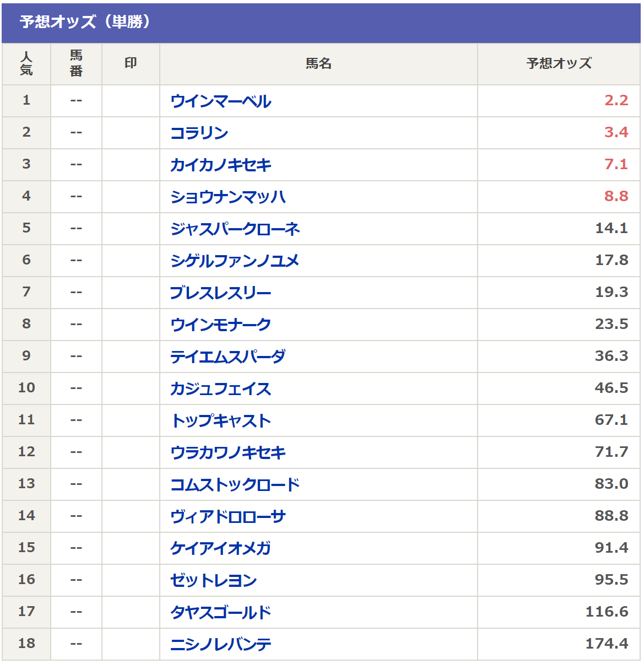Screen dimensions: 644x664
Task: Open テイエムスパーダ horse page
Action: tap(228, 357)
